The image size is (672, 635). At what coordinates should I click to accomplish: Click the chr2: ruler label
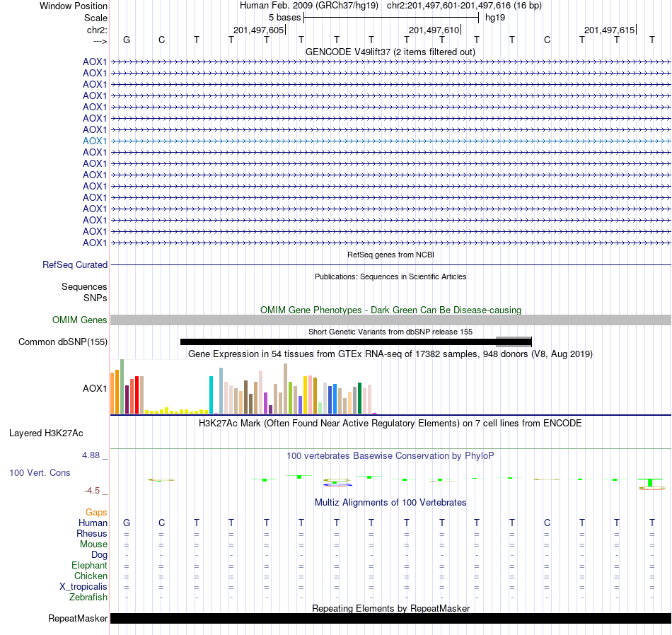point(97,30)
